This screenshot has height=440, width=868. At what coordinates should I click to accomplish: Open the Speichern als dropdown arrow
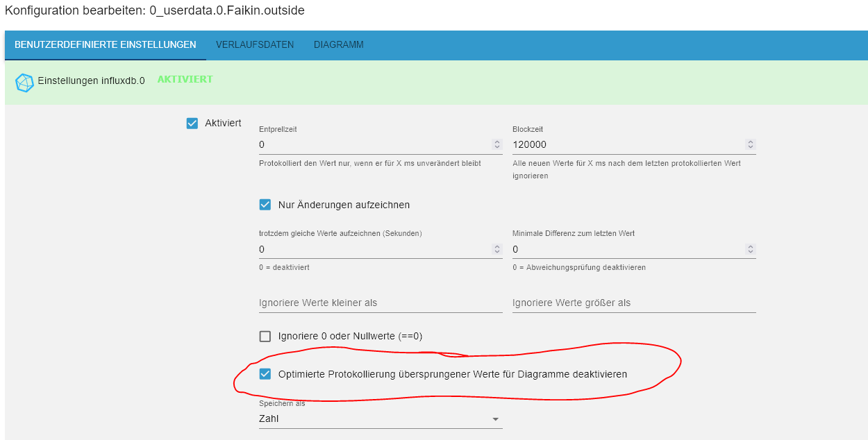495,419
